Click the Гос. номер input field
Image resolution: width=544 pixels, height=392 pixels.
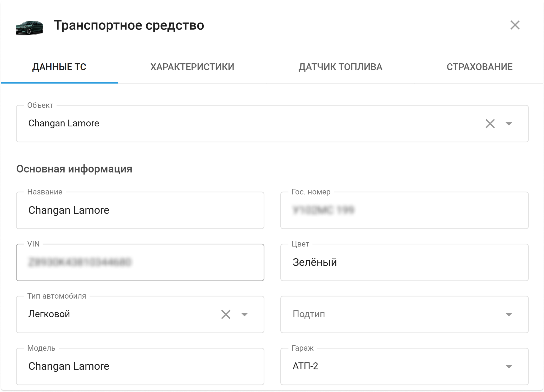point(404,210)
